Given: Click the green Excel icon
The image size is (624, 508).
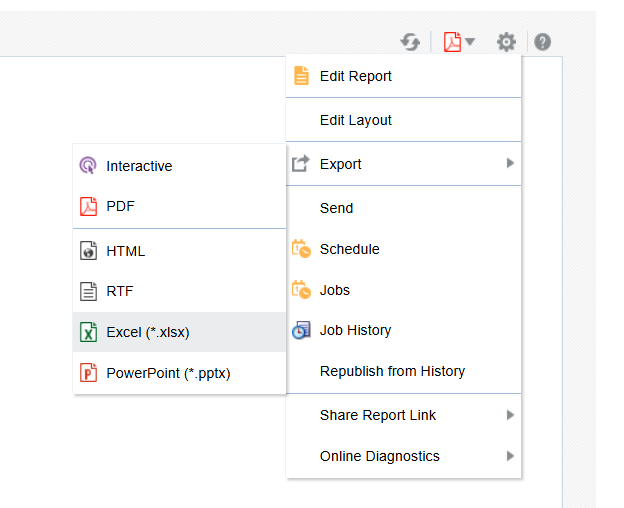Looking at the screenshot, I should coord(88,332).
